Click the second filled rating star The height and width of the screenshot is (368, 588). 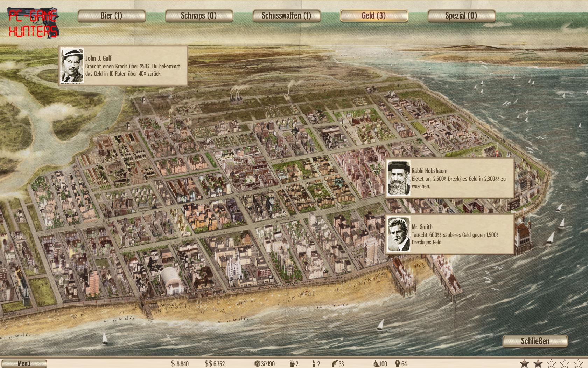(x=538, y=363)
